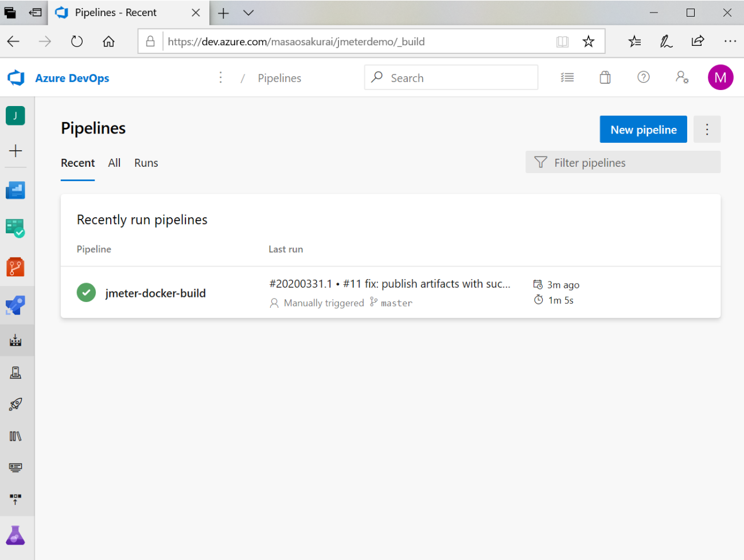Image resolution: width=744 pixels, height=560 pixels.
Task: Click the Filter pipelines field
Action: coord(623,163)
